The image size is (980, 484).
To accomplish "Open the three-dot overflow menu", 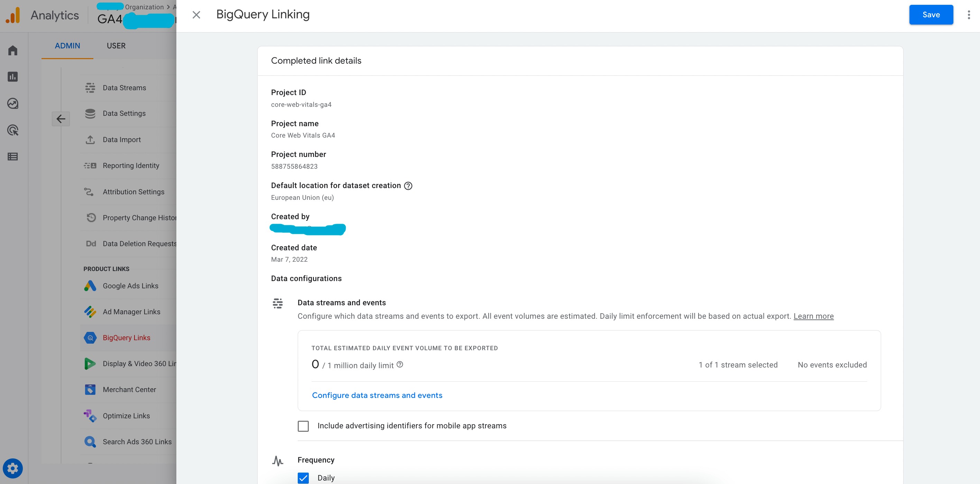I will [969, 15].
